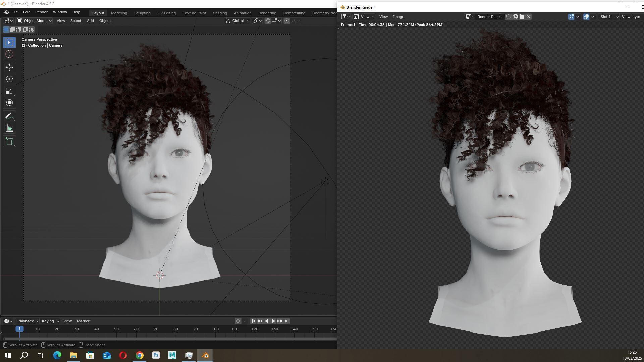This screenshot has width=644, height=362.
Task: Toggle auto keying record button
Action: [x=238, y=321]
